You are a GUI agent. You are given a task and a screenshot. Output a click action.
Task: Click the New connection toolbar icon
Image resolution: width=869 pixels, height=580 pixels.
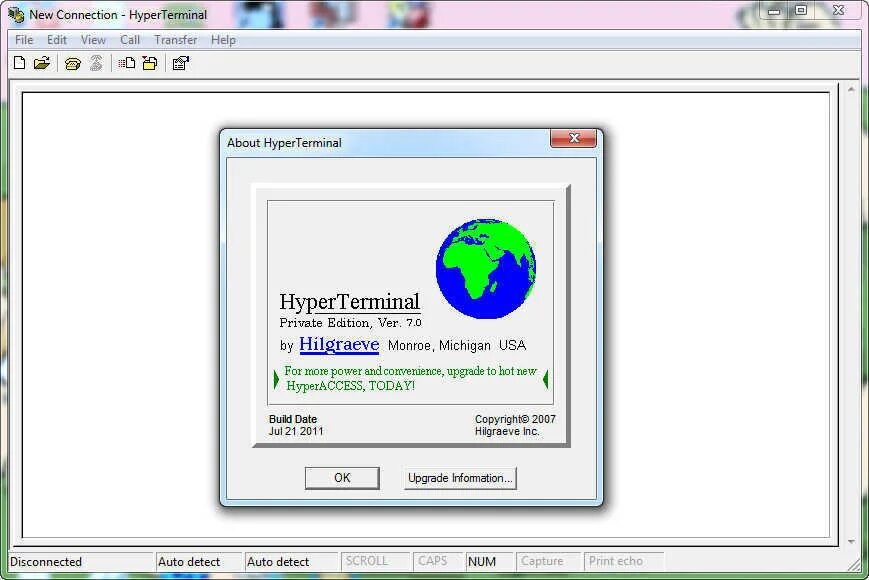point(19,63)
